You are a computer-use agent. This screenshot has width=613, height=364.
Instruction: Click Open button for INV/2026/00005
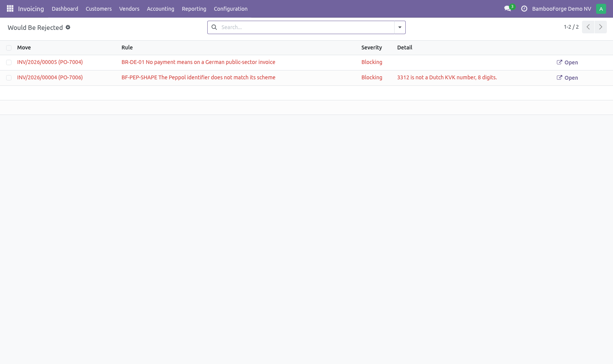click(x=567, y=62)
